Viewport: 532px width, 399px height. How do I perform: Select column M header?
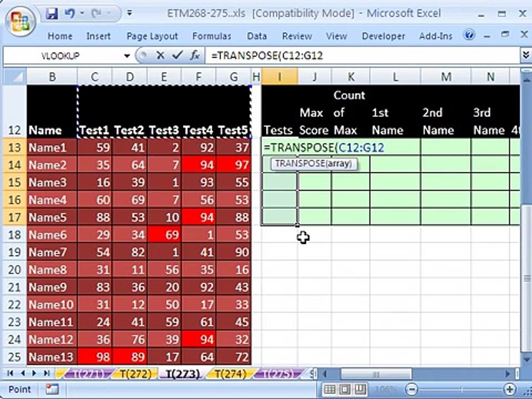pyautogui.click(x=446, y=76)
